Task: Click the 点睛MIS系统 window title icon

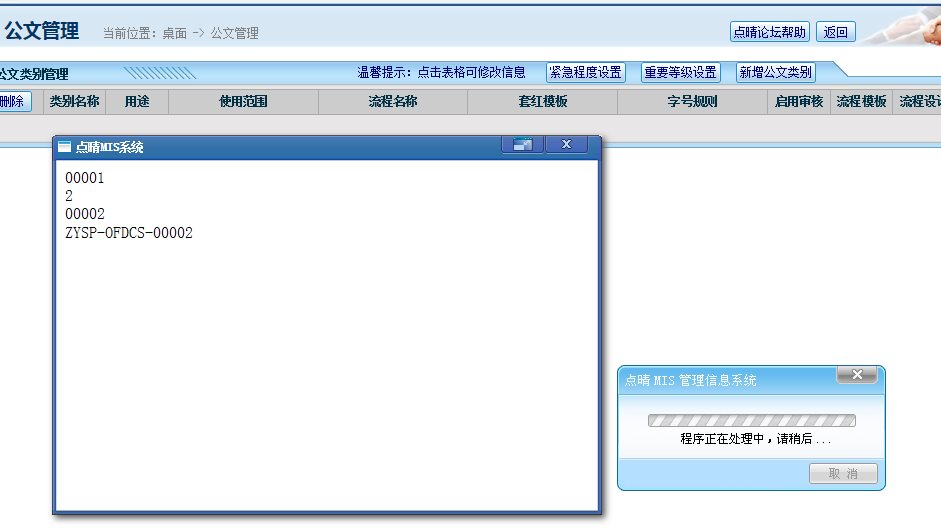Action: (65, 147)
